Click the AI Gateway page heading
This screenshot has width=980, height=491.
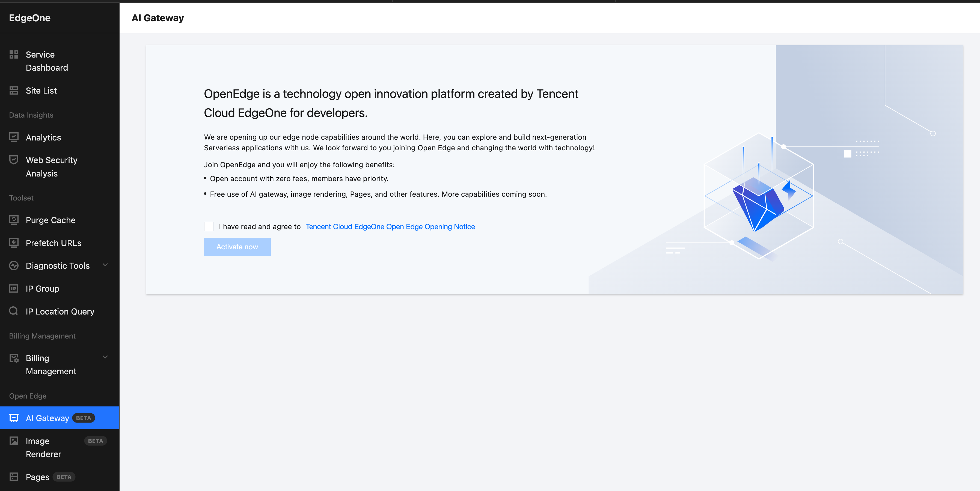pyautogui.click(x=158, y=18)
